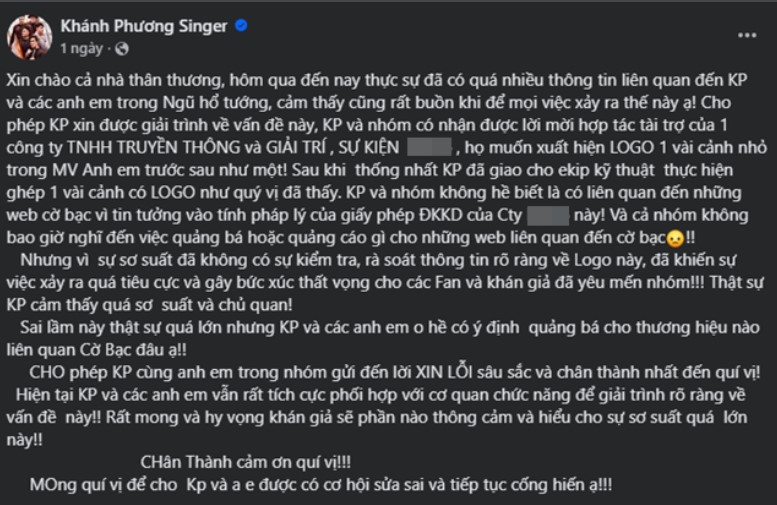Click the blue verified badge
This screenshot has width=777, height=505.
click(241, 26)
